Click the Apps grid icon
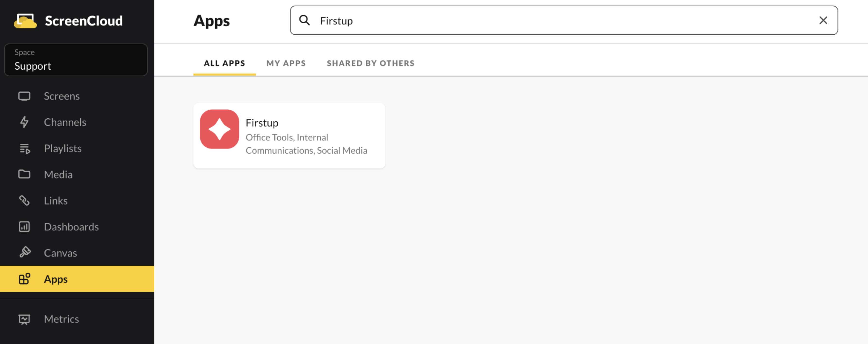This screenshot has height=344, width=868. [25, 279]
